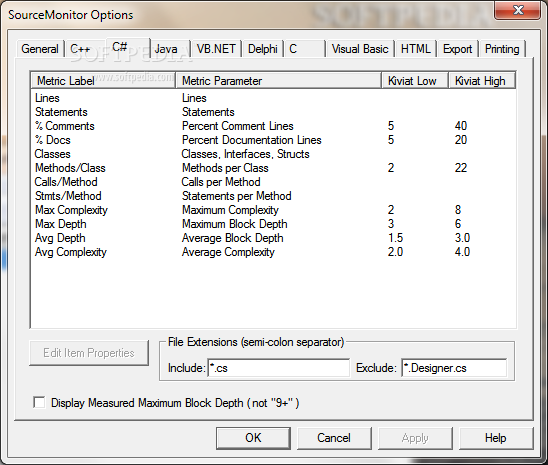548x465 pixels.
Task: Click 'Percent Documentation Lines' parameter text
Action: pos(252,140)
